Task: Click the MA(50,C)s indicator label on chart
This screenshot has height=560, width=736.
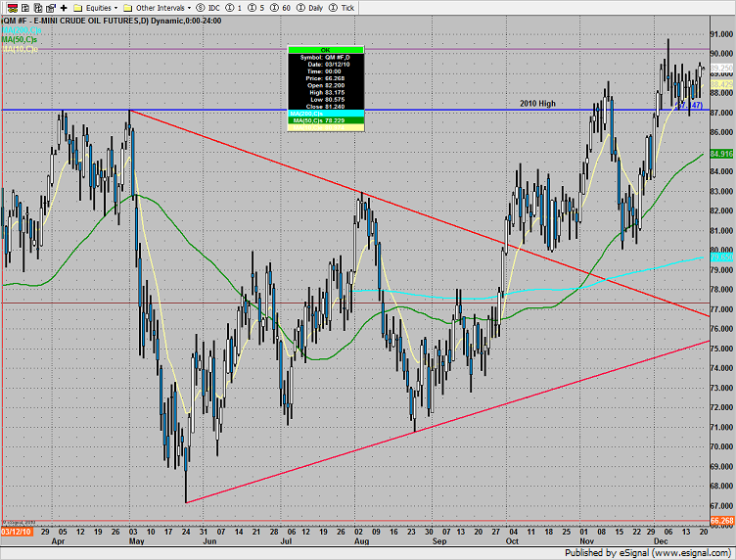Action: pos(20,39)
